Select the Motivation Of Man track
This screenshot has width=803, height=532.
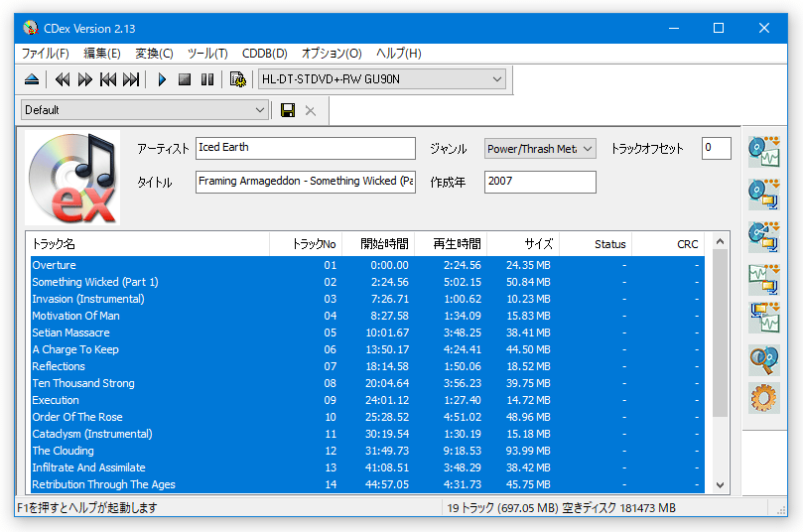coord(367,316)
